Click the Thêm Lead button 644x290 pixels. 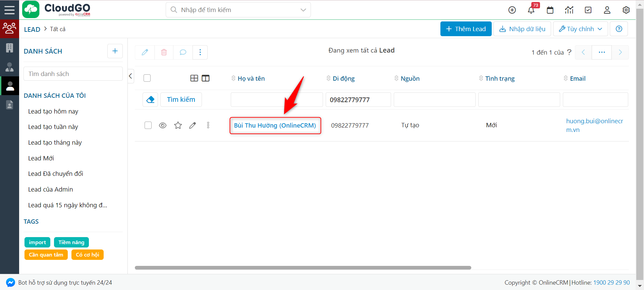(466, 29)
